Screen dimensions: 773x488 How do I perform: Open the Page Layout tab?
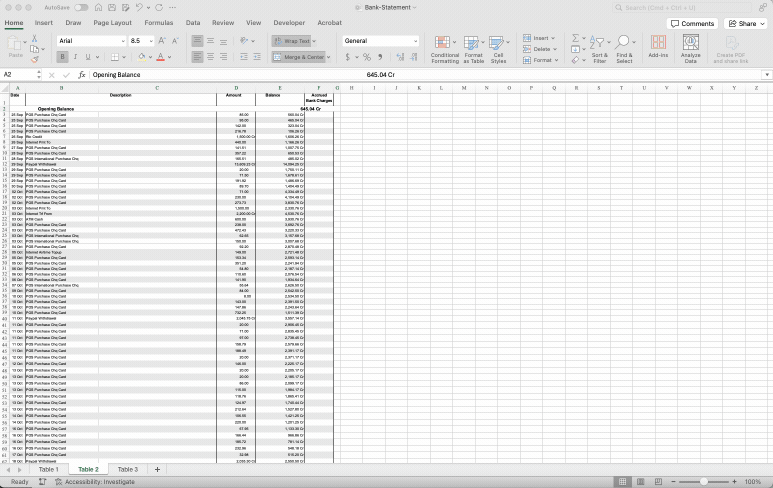112,23
